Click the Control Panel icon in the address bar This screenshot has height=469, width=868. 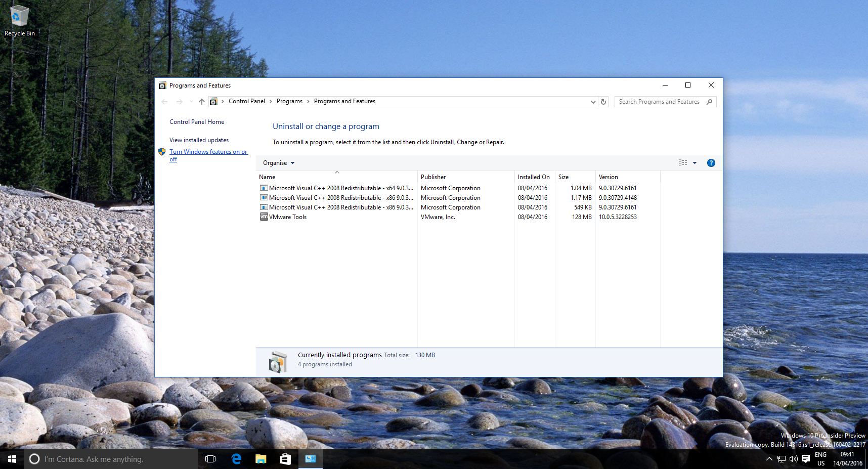213,102
